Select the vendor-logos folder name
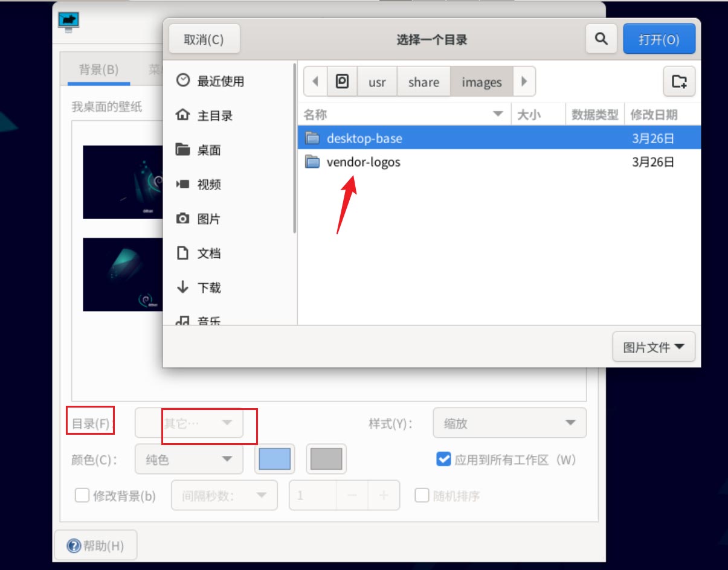The width and height of the screenshot is (728, 570). [363, 162]
